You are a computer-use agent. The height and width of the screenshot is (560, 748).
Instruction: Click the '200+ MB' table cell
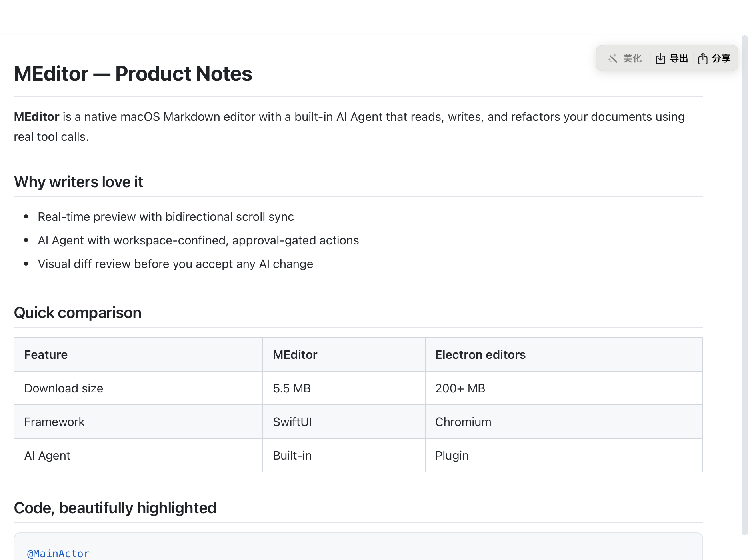(x=564, y=388)
